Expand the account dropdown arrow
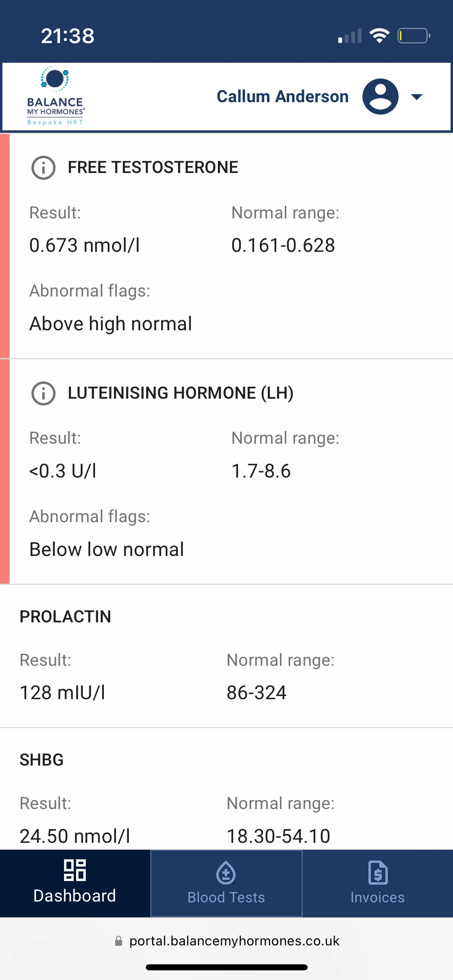 coord(416,97)
